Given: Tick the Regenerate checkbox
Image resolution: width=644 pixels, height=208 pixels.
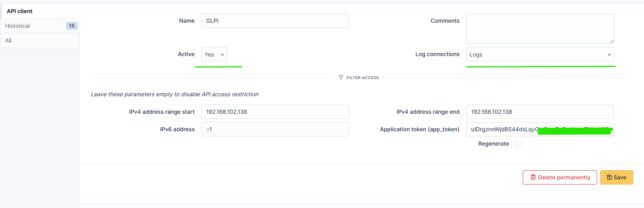Looking at the screenshot, I should coord(519,144).
